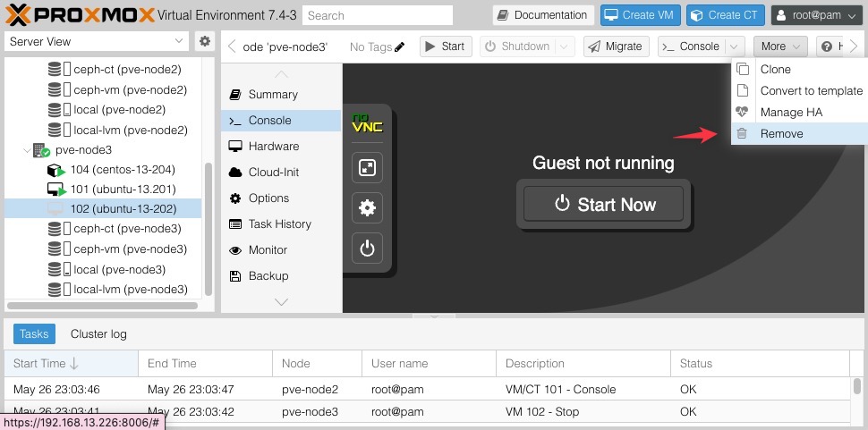Image resolution: width=868 pixels, height=430 pixels.
Task: Toggle noVNC fullscreen icon
Action: 368,167
